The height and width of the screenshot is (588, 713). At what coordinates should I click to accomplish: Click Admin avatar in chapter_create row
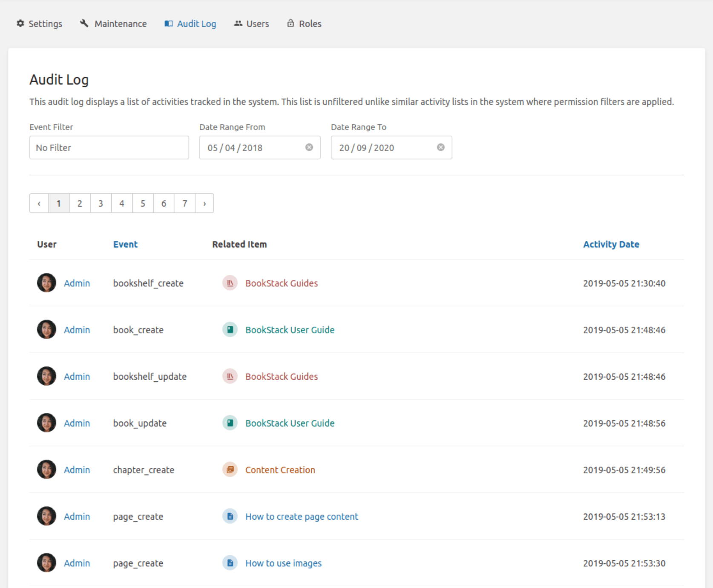pos(46,470)
